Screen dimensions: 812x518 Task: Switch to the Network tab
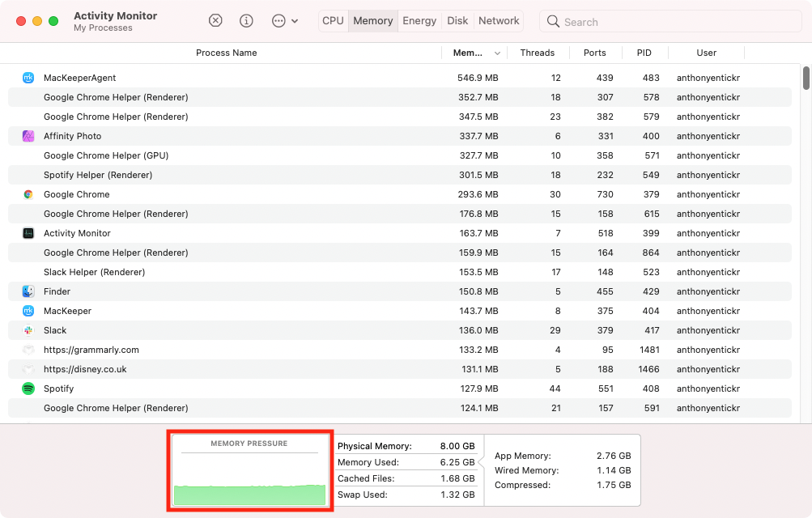click(499, 21)
